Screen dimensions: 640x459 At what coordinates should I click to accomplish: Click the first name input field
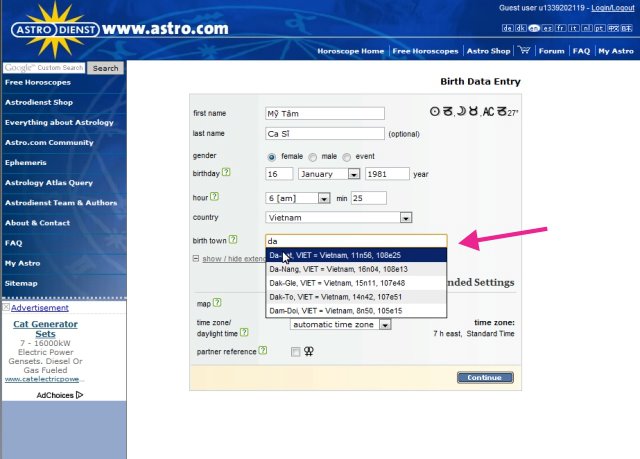[x=325, y=113]
